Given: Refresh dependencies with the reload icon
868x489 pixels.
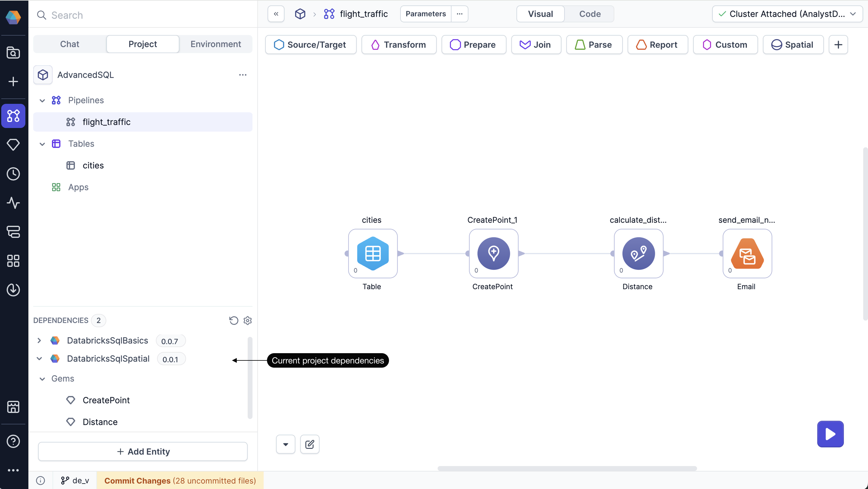Looking at the screenshot, I should tap(233, 320).
